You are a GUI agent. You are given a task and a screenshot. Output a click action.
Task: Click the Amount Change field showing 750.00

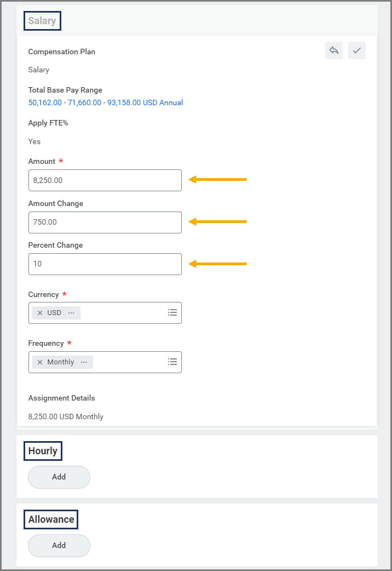click(105, 222)
